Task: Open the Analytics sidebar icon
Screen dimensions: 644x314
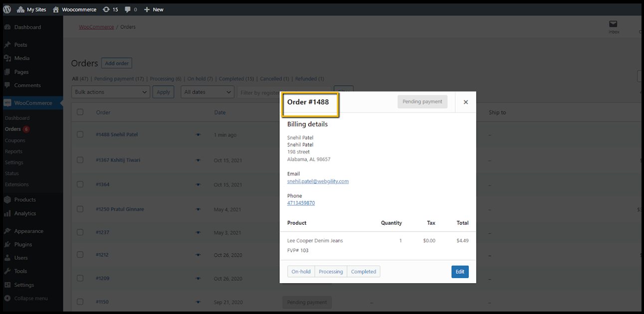Action: 7,214
